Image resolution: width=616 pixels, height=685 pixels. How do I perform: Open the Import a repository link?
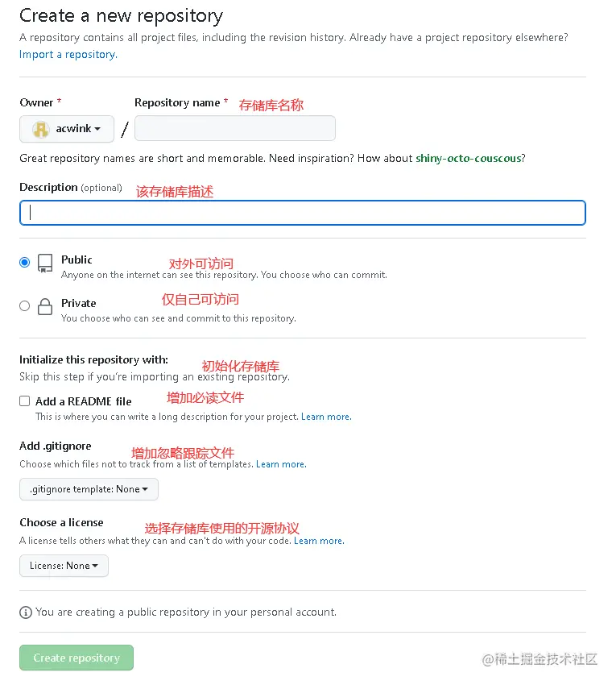pyautogui.click(x=68, y=54)
